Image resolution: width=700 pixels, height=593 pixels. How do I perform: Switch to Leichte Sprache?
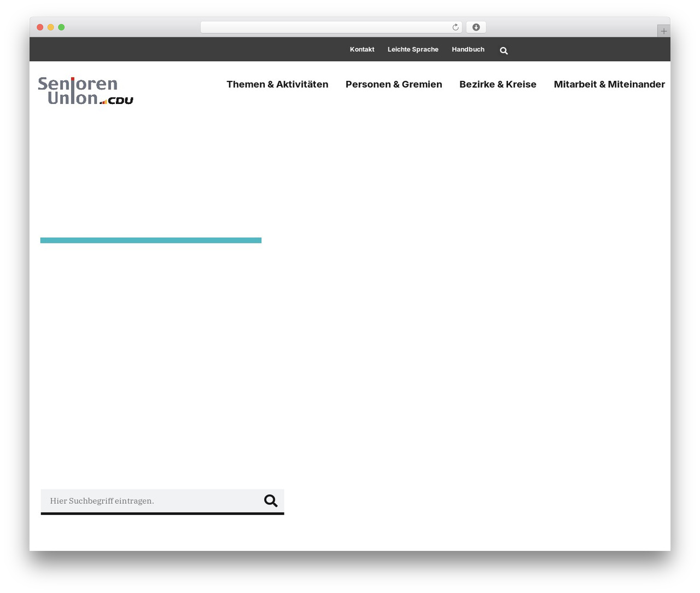(x=413, y=49)
